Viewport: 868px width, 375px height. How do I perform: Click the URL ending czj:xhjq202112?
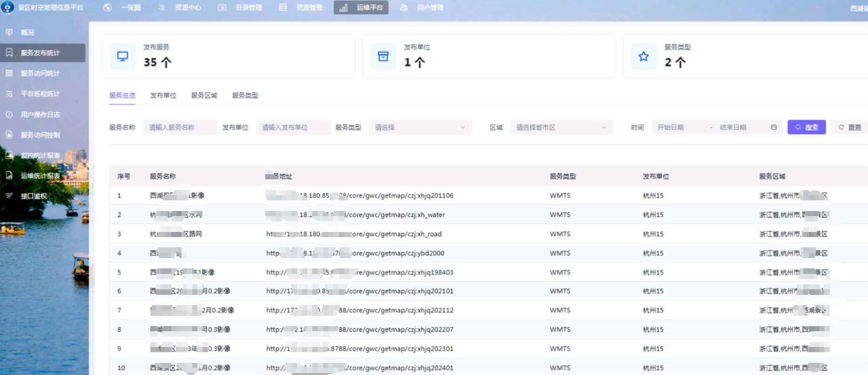click(360, 310)
